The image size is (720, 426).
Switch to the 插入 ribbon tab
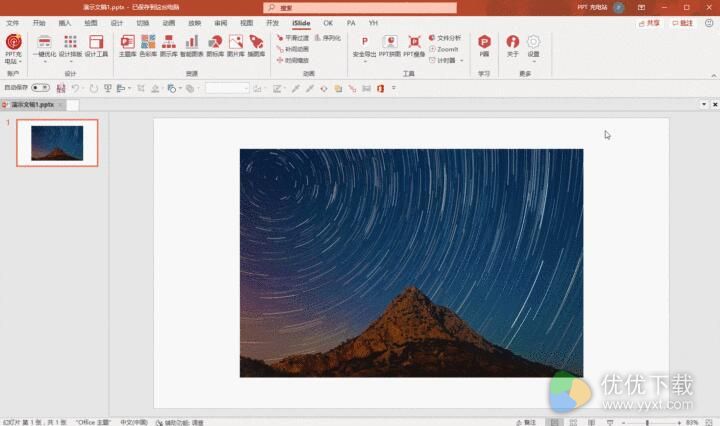[x=65, y=23]
